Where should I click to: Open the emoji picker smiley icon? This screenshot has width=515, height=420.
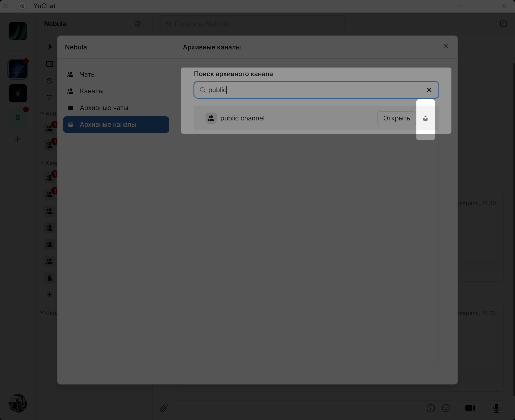pos(446,408)
